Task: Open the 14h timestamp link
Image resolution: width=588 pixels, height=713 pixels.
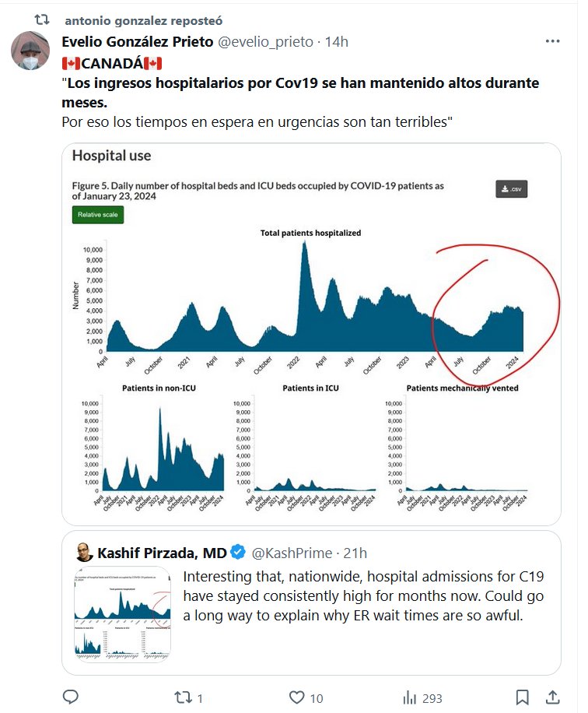Action: (x=336, y=41)
